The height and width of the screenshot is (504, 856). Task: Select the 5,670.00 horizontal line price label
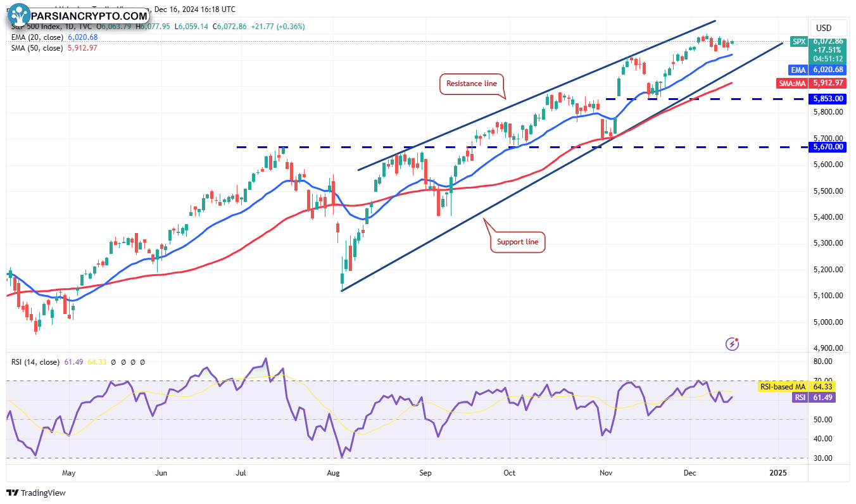[x=828, y=147]
